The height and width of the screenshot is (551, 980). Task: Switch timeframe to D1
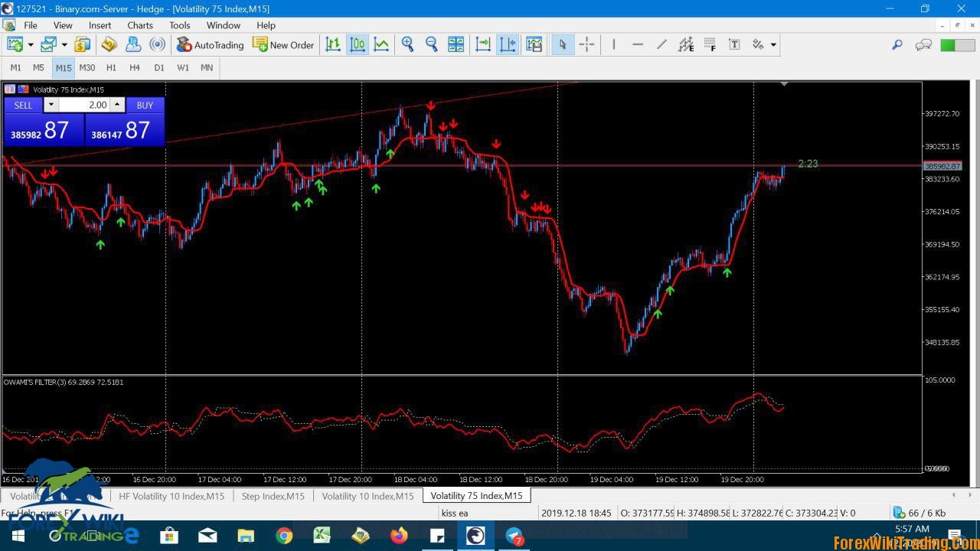tap(159, 67)
